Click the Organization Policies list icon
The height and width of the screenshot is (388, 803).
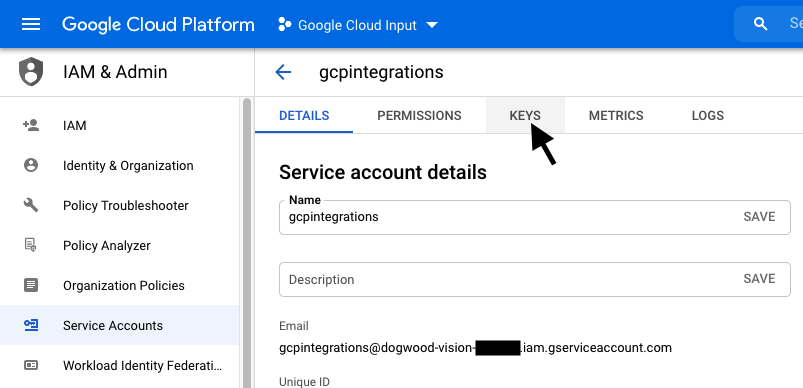tap(31, 285)
